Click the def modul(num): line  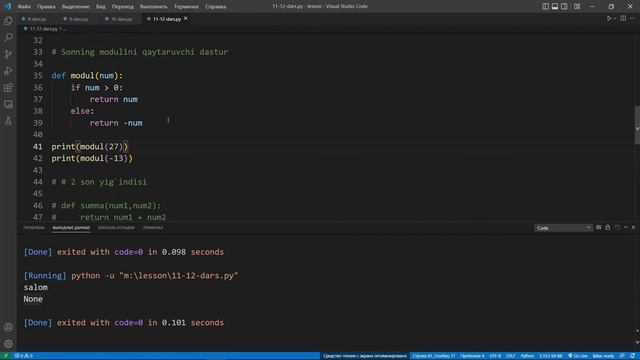(87, 76)
